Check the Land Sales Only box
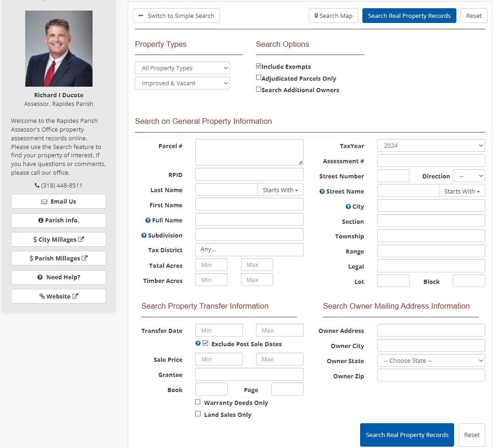 [x=197, y=414]
